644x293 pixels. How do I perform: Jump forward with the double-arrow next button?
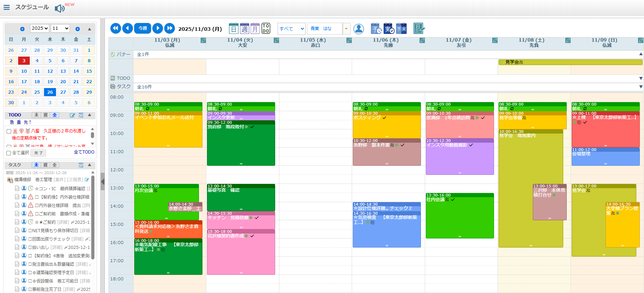pos(170,28)
